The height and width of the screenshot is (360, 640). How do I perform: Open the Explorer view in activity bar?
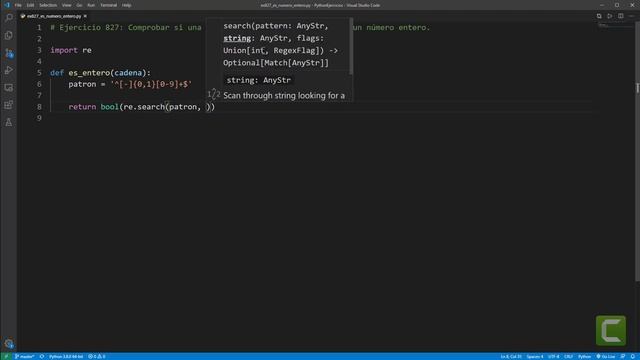9,36
